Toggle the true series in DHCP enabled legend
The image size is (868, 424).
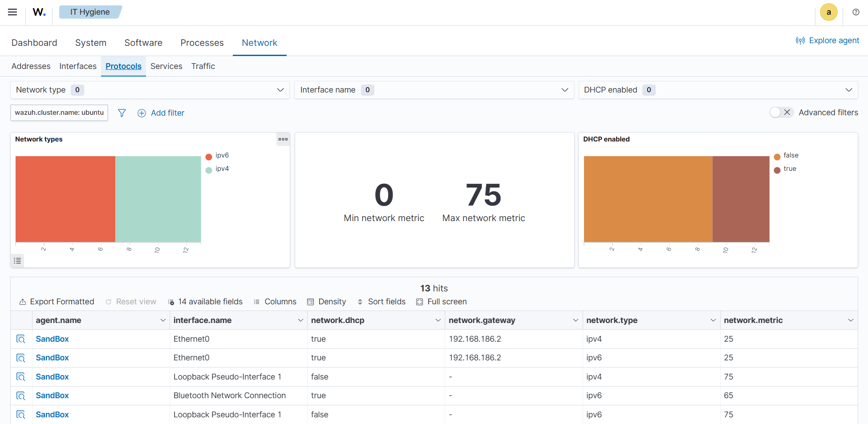click(790, 169)
